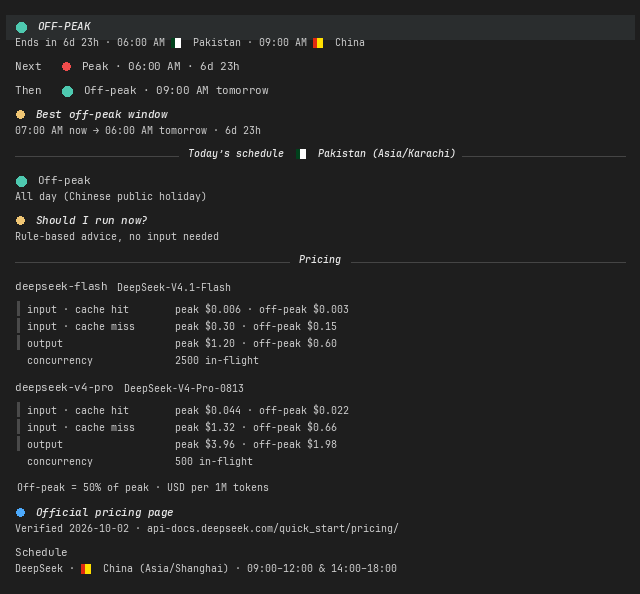Image resolution: width=640 pixels, height=594 pixels.
Task: Click deepseek-v4-pro output peak $3.96 row
Action: tap(182, 445)
